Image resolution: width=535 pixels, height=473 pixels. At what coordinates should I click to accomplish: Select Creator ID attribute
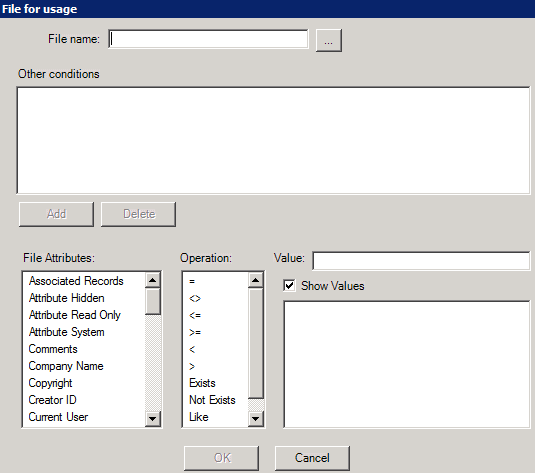coord(53,400)
